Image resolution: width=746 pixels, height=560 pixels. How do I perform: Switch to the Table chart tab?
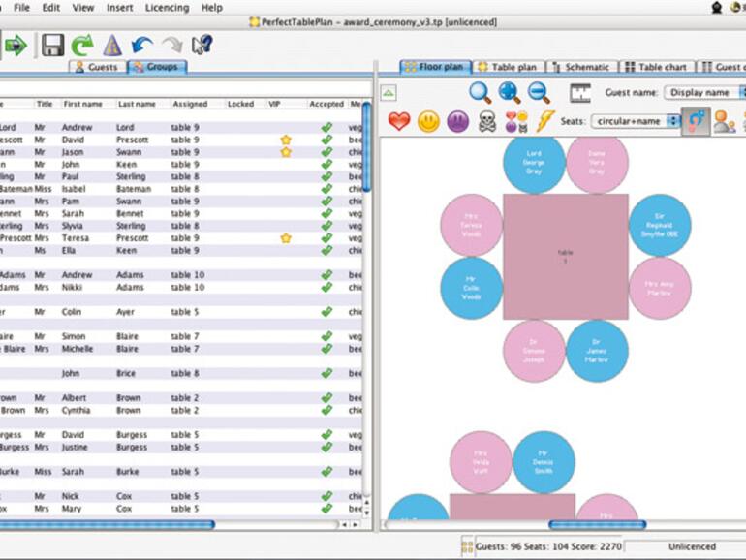pyautogui.click(x=656, y=67)
